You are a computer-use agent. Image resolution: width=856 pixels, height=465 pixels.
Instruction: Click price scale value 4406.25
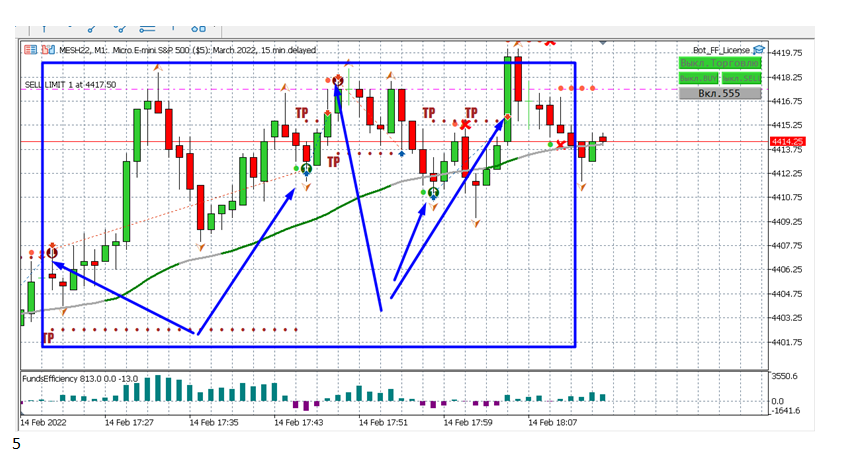[x=786, y=270]
